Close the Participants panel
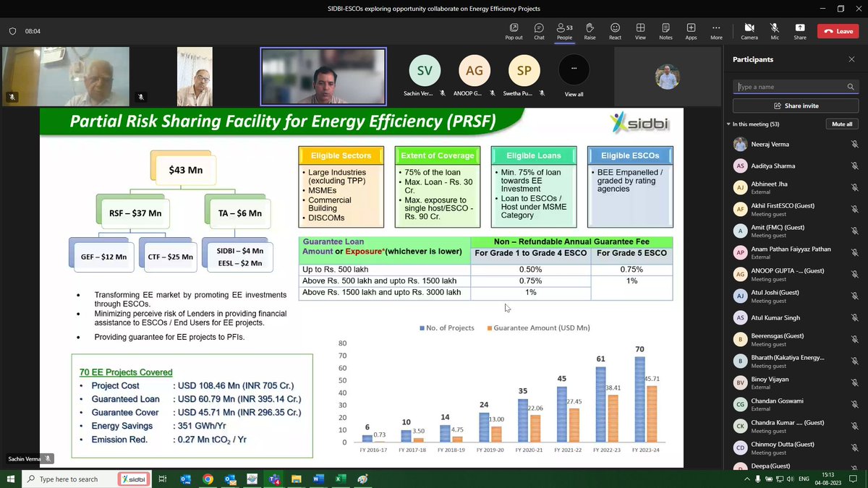Screen dimensions: 868x488 [851, 59]
